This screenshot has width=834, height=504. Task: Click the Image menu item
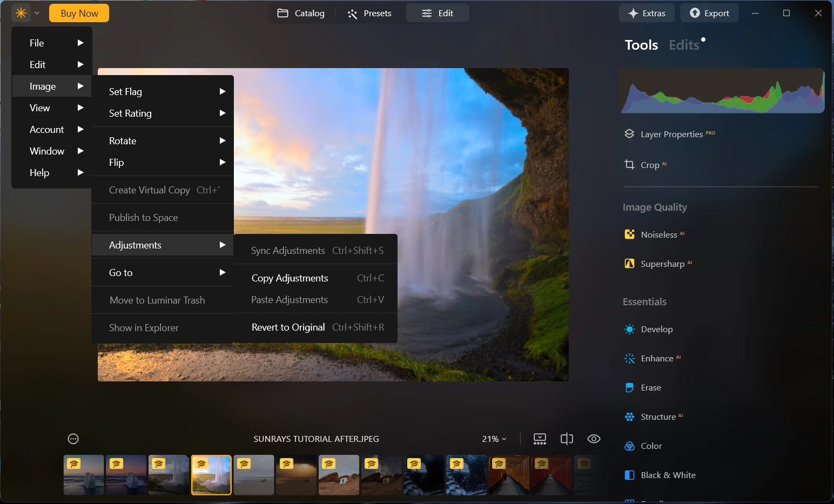click(52, 86)
